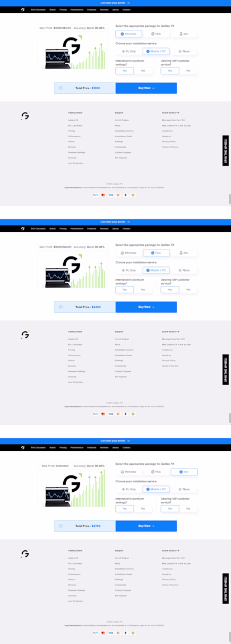The width and height of the screenshot is (231, 644).
Task: Select No for premium settings in the $1900 panel
Action: point(143,71)
